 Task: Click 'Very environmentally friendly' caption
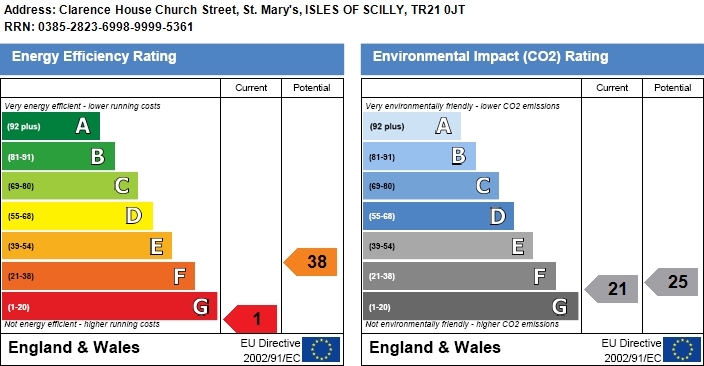pos(462,106)
